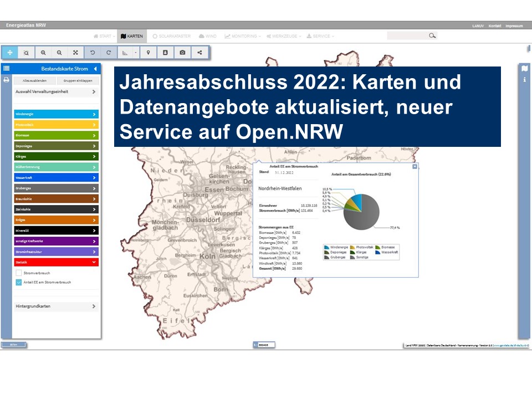The image size is (532, 399).
Task: Click the zoom in magnifier
Action: (x=43, y=53)
